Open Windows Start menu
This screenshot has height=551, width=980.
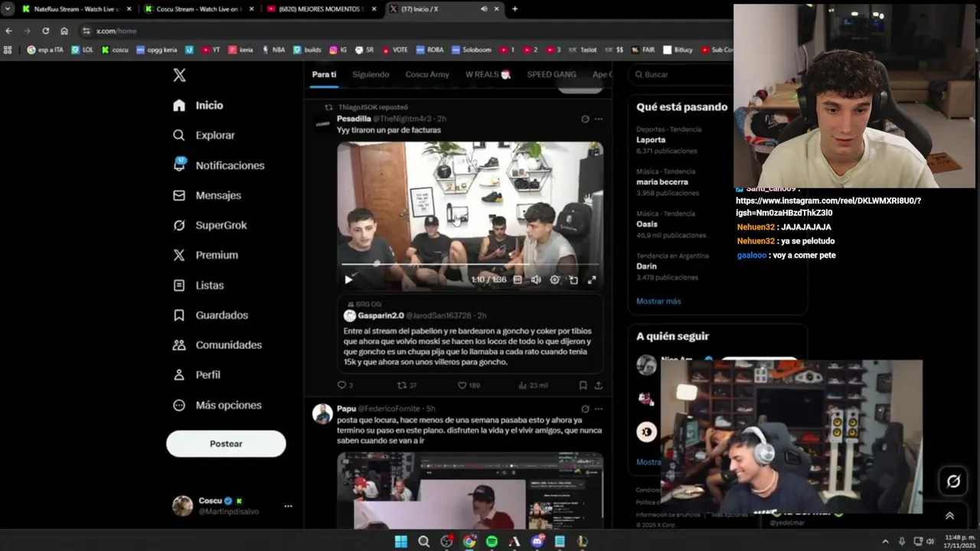(x=400, y=541)
